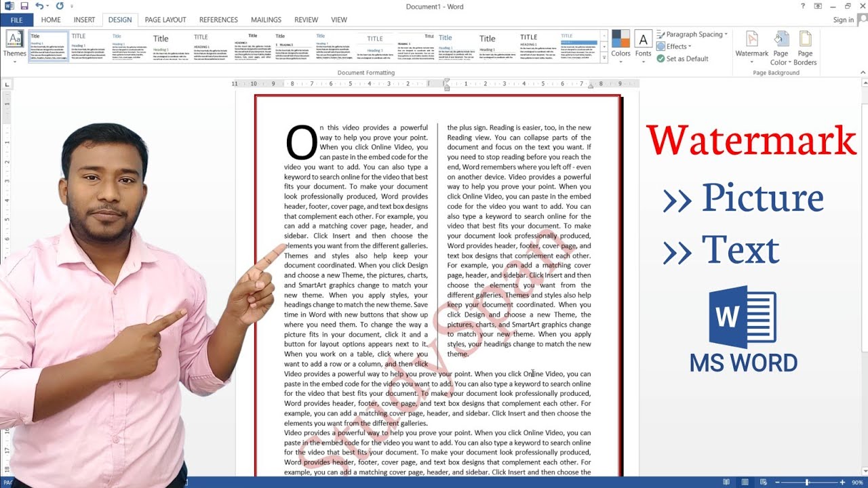The height and width of the screenshot is (488, 868).
Task: Click the user account avatar icon
Action: (861, 20)
